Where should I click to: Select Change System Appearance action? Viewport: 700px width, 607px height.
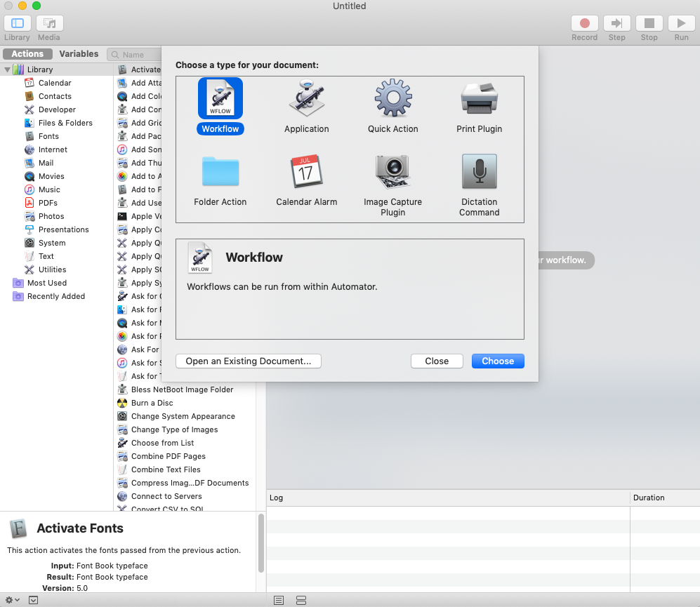(183, 417)
